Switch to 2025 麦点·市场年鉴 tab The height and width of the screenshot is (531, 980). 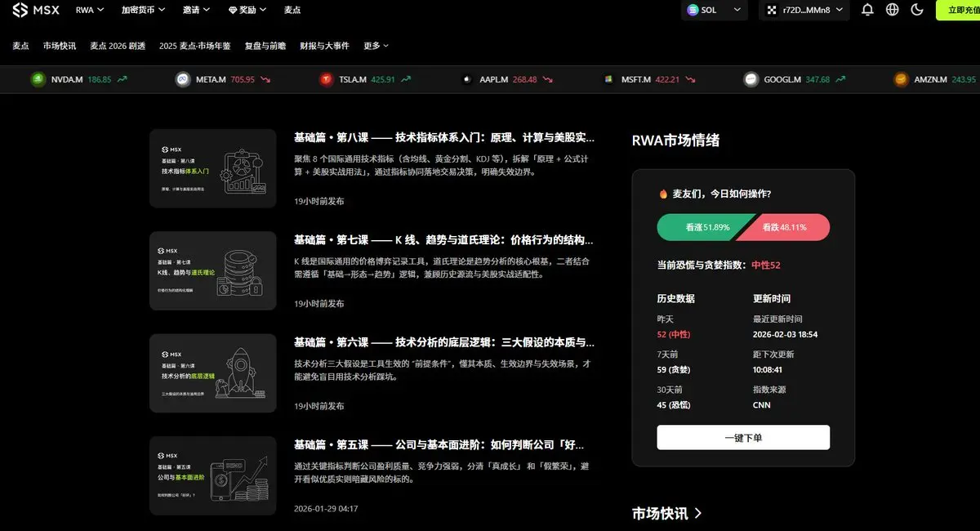pyautogui.click(x=194, y=46)
